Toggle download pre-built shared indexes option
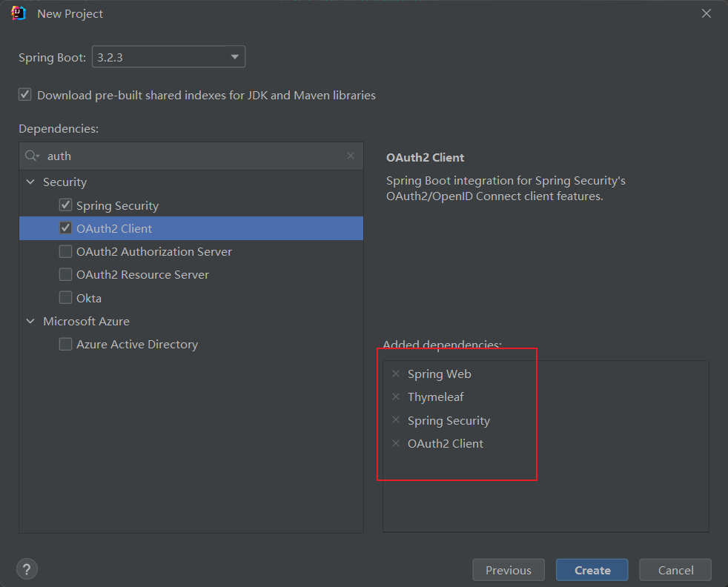The image size is (728, 587). click(x=25, y=95)
